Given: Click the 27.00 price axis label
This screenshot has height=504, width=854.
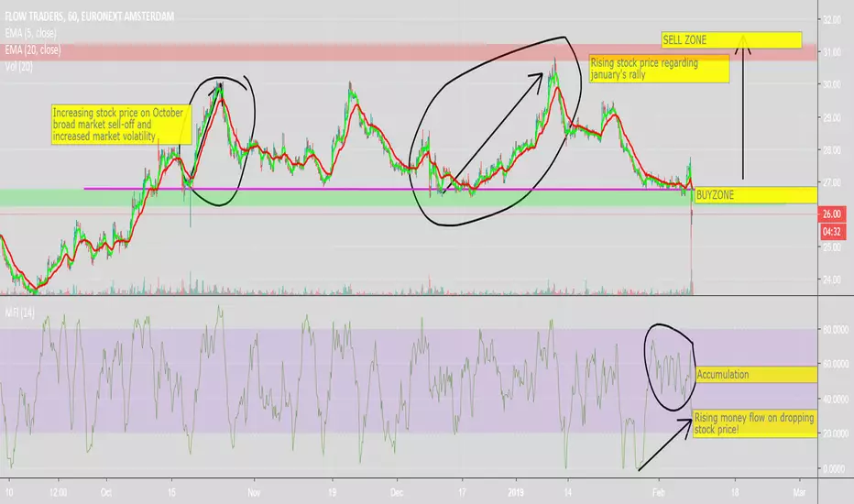Looking at the screenshot, I should point(832,182).
